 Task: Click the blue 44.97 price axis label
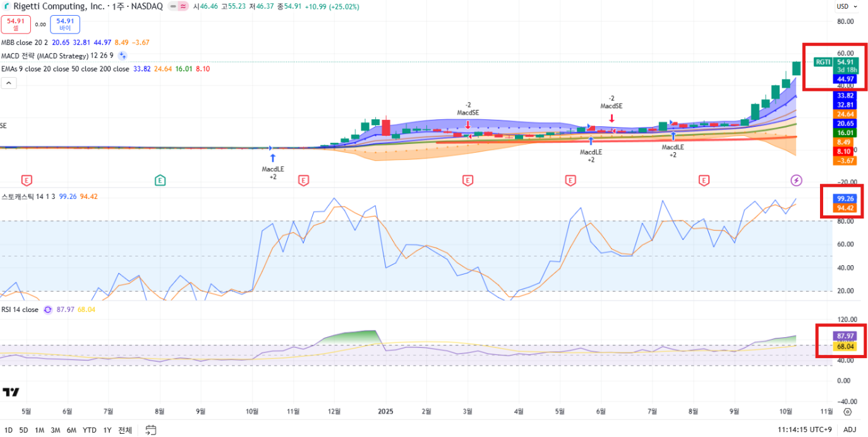pyautogui.click(x=845, y=79)
